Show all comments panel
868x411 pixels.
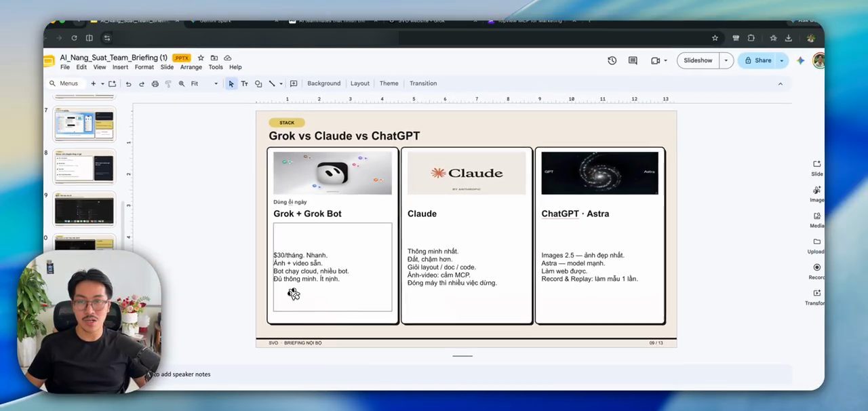click(633, 60)
